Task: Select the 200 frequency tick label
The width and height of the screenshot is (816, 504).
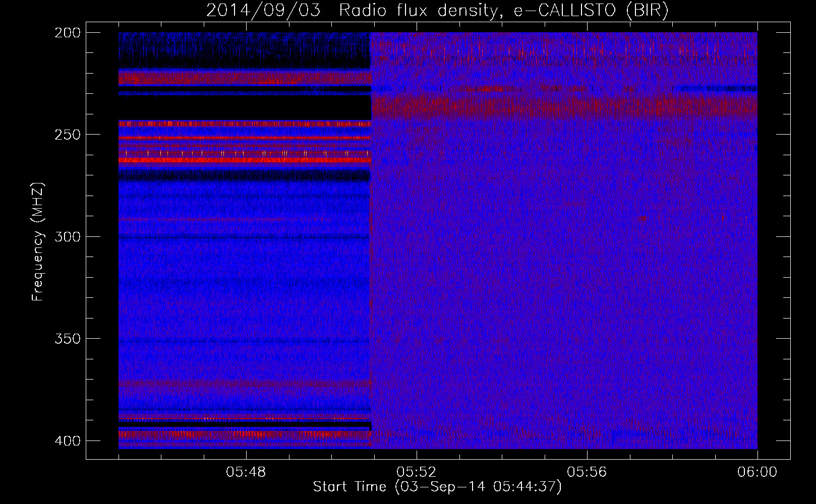Action: click(68, 33)
